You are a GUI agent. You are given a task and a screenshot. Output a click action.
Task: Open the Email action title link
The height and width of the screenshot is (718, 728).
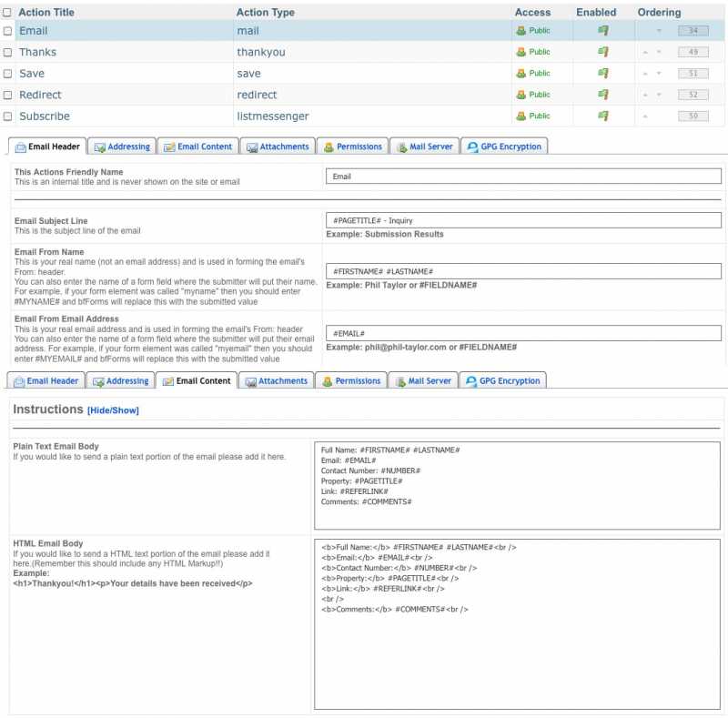[x=33, y=31]
